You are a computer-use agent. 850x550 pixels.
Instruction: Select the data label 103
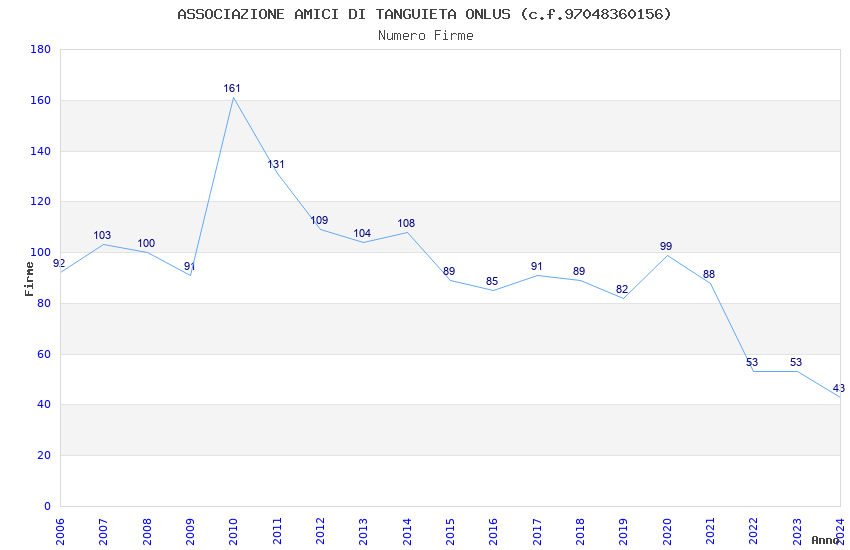102,235
